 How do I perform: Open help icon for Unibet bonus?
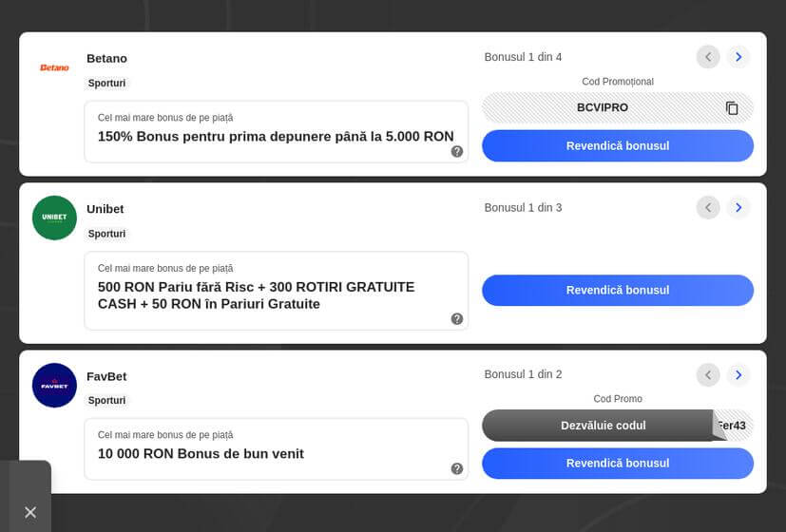click(457, 318)
